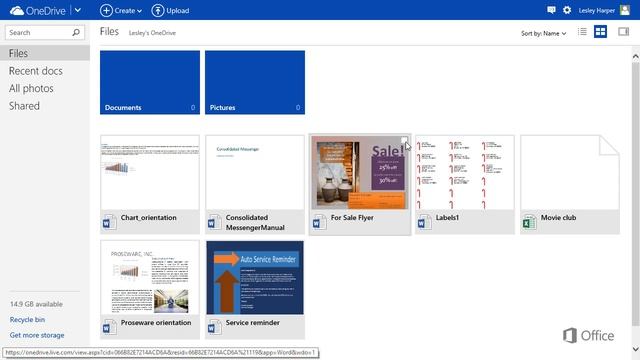Click the Lesley Harper account name
The width and height of the screenshot is (640, 360).
click(x=596, y=11)
